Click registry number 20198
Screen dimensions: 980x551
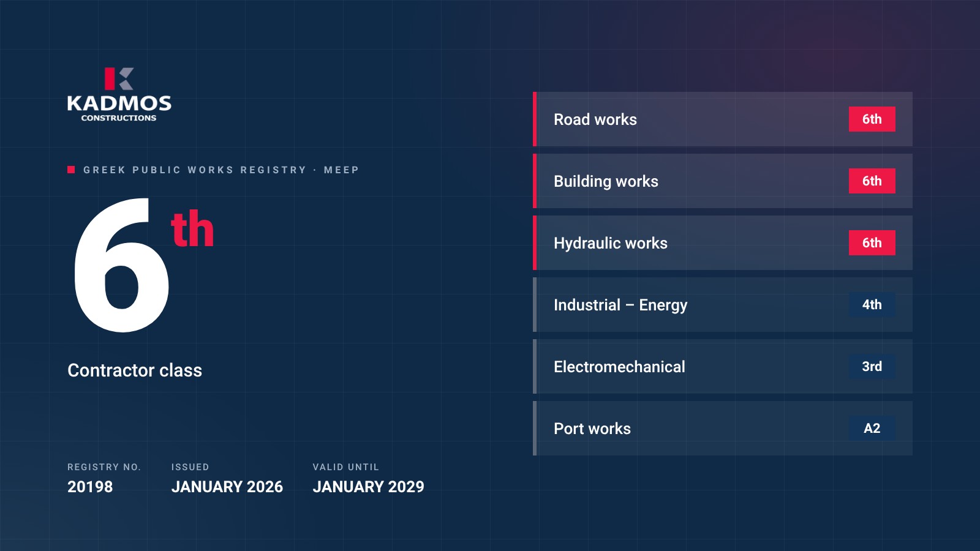tap(90, 487)
